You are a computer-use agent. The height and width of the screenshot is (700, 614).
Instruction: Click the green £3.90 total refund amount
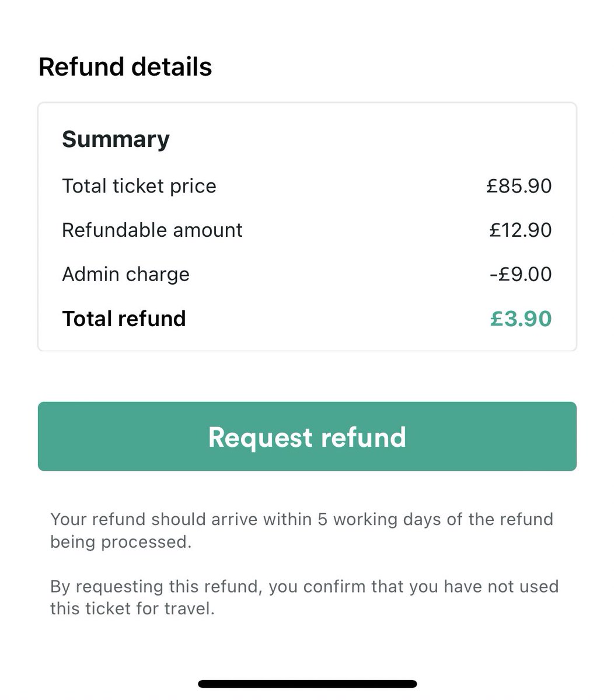521,318
